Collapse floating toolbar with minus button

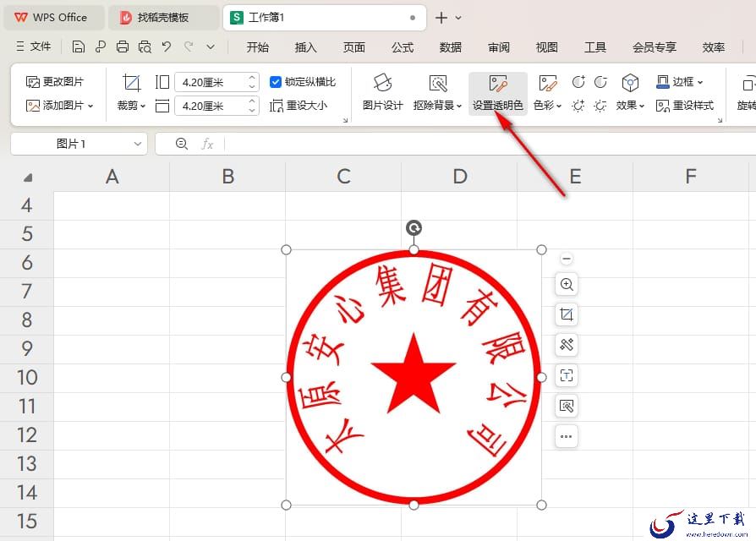click(x=567, y=259)
